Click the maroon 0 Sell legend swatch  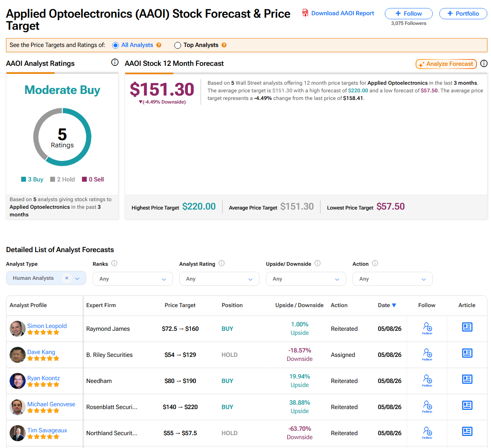coord(85,179)
